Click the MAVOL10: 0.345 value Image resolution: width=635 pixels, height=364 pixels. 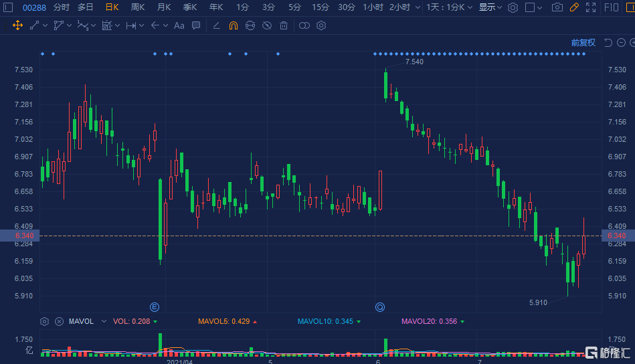(x=326, y=321)
